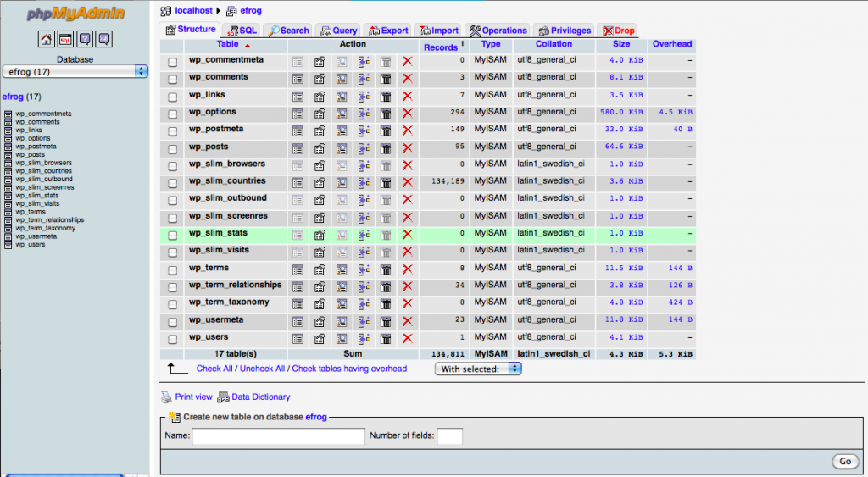Click the new table Name input field
This screenshot has height=477, width=868.
click(x=278, y=436)
